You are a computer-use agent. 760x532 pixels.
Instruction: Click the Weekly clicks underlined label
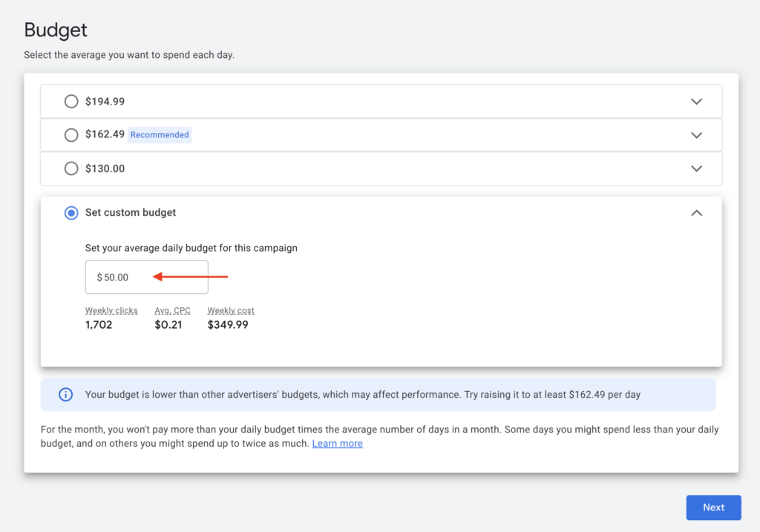(x=111, y=311)
